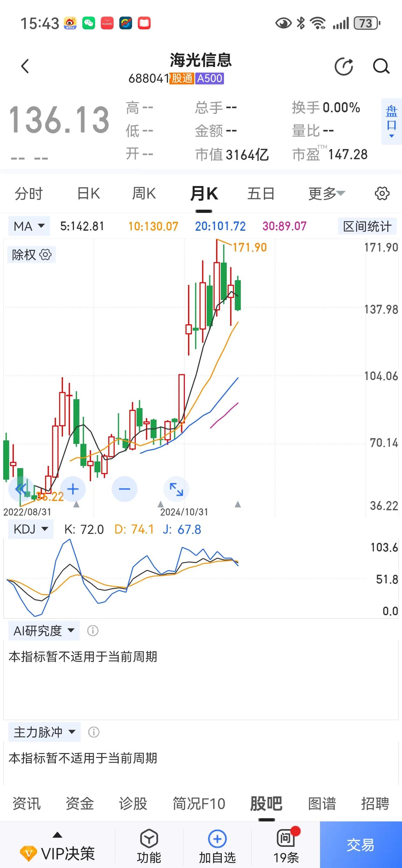Expand the 盘口 order book panel
402x868 pixels.
(391, 121)
